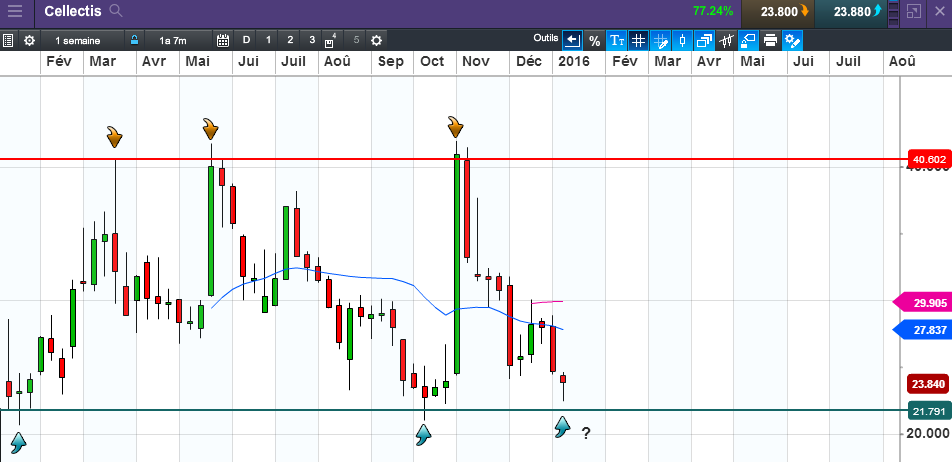The image size is (952, 462).
Task: Click the stacked panel layout icon in the header
Action: point(892,11)
